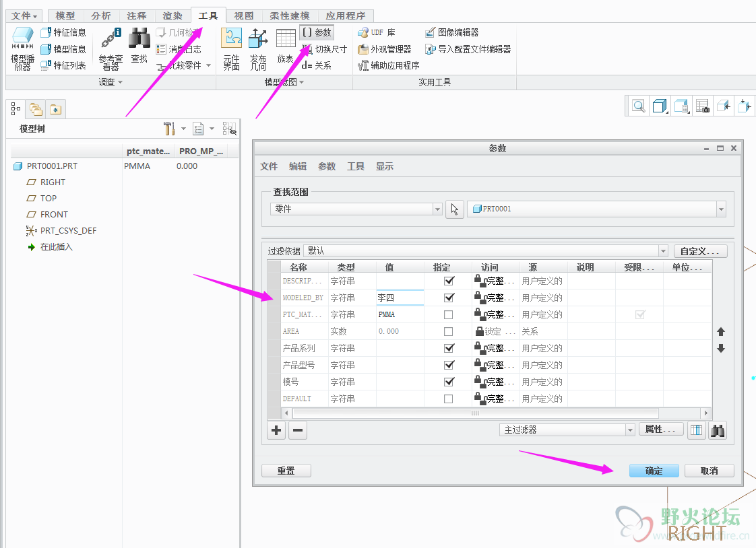
Task: Toggle 指定 checkbox for 产品系列 row
Action: 449,348
